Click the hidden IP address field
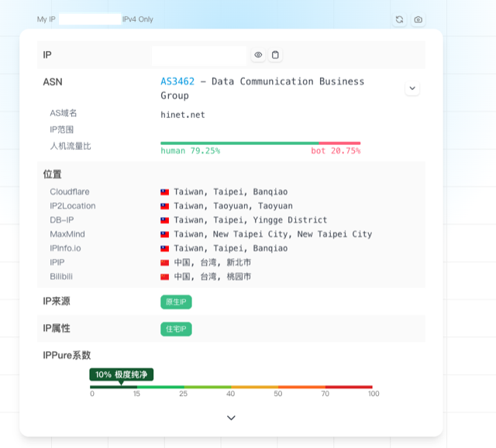This screenshot has width=496, height=448. click(199, 56)
